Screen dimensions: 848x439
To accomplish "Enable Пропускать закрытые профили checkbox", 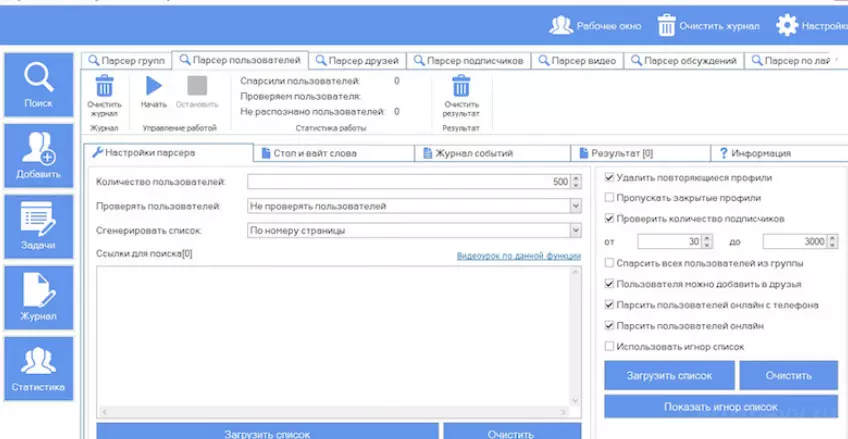I will (x=610, y=198).
